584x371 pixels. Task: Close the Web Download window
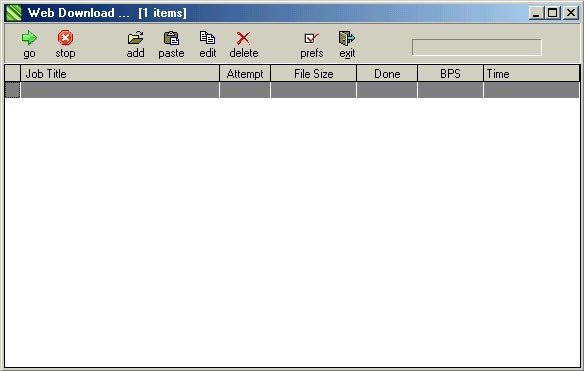571,13
